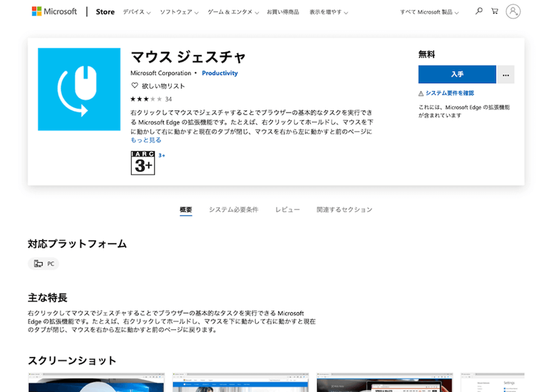Viewport: 551px width, 392px height.
Task: Open the システム要件を確認 link
Action: point(450,93)
